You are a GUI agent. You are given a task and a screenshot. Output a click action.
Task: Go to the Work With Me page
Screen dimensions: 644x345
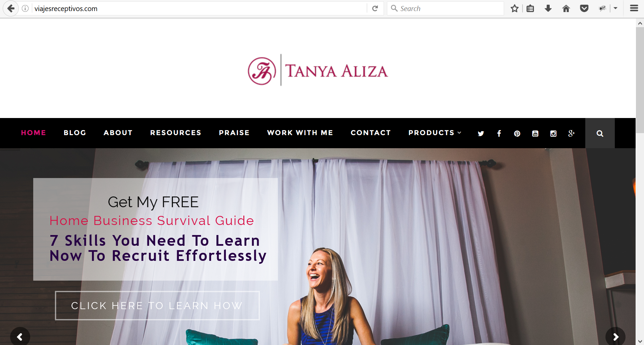[x=300, y=133]
